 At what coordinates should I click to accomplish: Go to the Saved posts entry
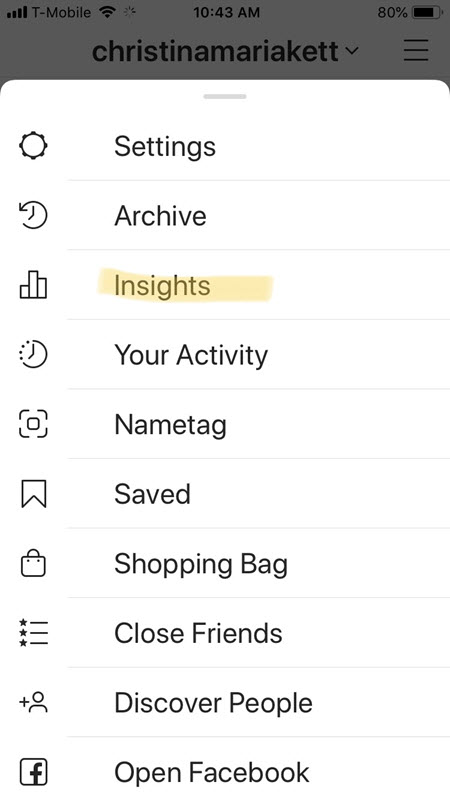tap(259, 494)
